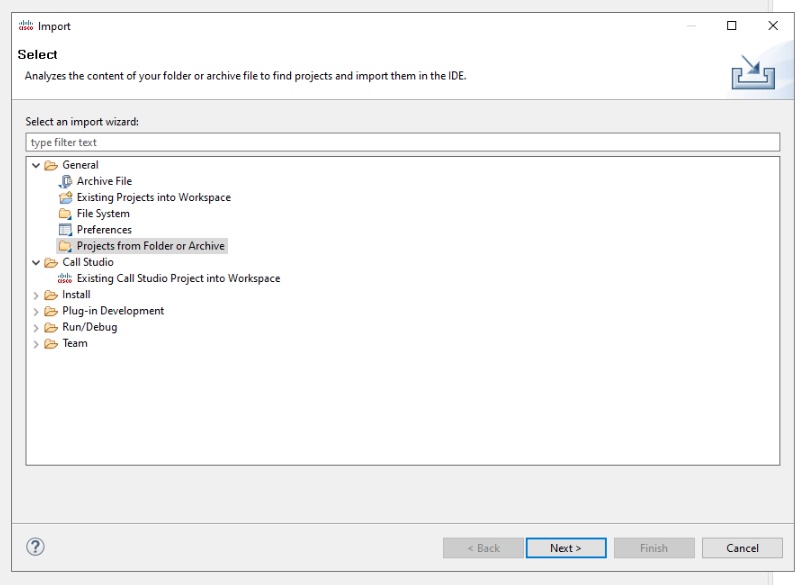The width and height of the screenshot is (810, 585).
Task: Click the Archive File icon
Action: tap(66, 181)
